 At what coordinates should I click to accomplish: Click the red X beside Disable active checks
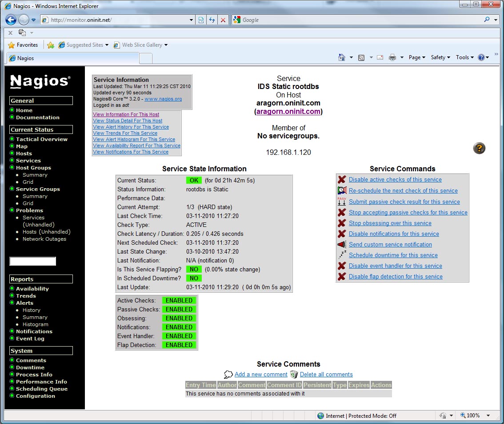342,179
